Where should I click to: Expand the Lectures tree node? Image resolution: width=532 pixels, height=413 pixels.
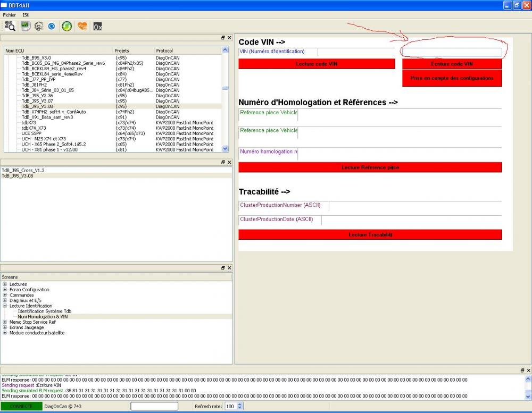pos(5,284)
